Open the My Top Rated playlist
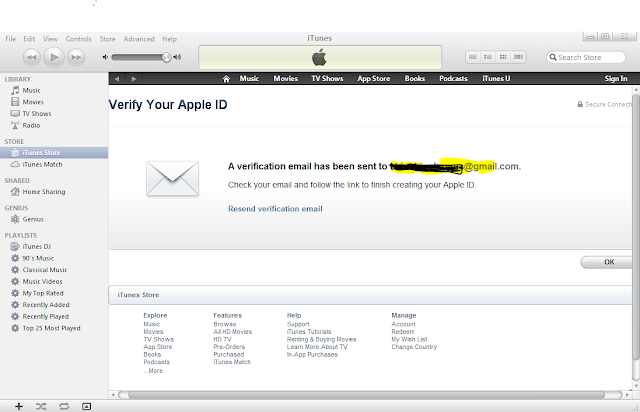 (x=43, y=293)
